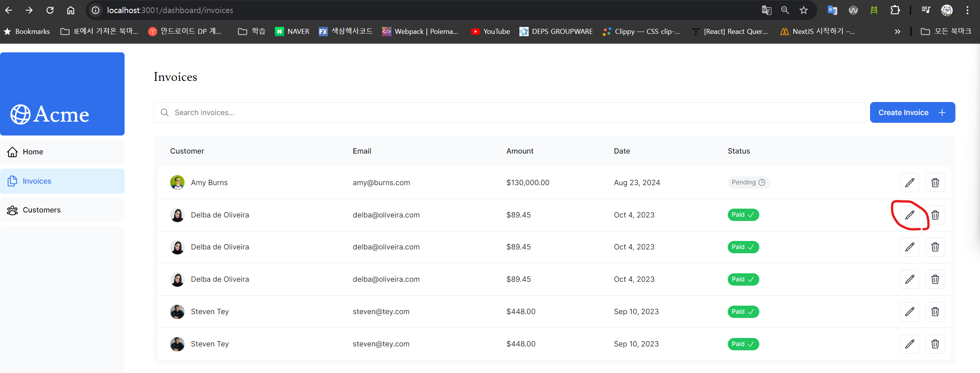This screenshot has height=373, width=980.
Task: Click the browser reload icon
Action: pos(50,10)
